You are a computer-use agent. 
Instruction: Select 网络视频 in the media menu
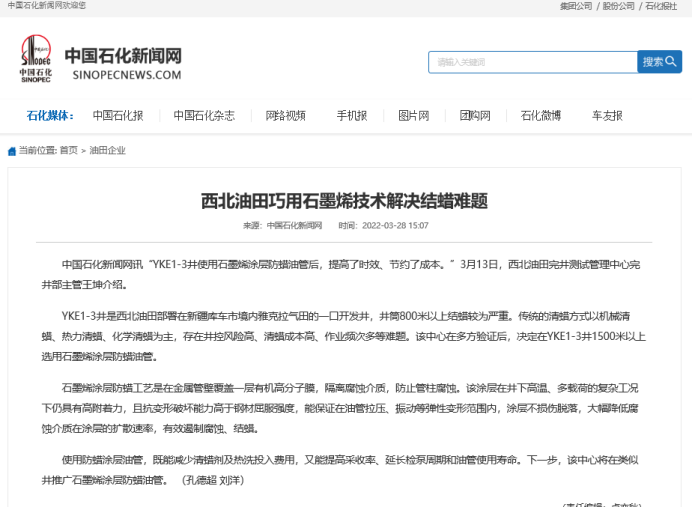(286, 116)
